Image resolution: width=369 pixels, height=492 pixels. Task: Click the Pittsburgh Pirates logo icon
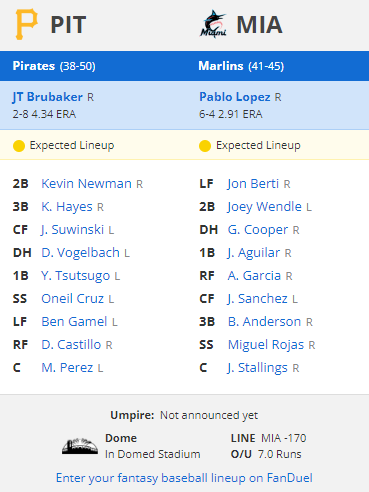tap(27, 24)
